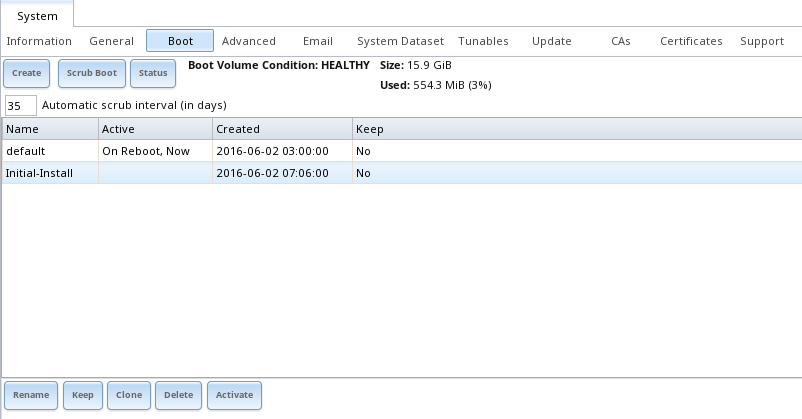Rename the selected boot environment
Viewport: 802px width, 419px height.
point(31,395)
